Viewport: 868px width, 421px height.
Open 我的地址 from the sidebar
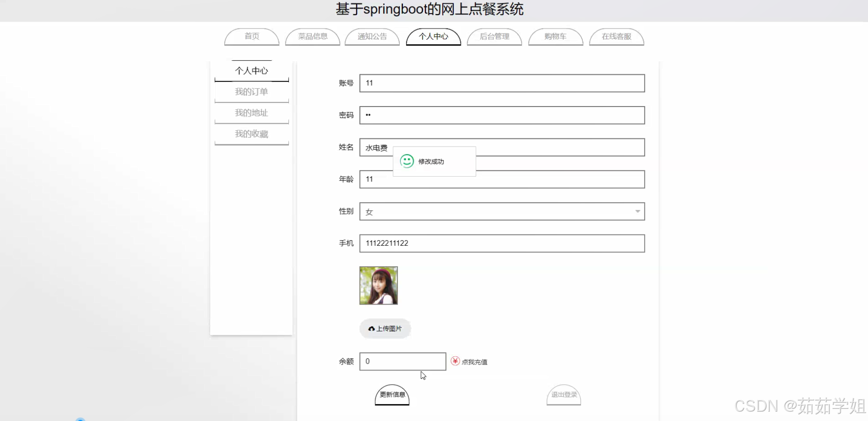[x=251, y=113]
